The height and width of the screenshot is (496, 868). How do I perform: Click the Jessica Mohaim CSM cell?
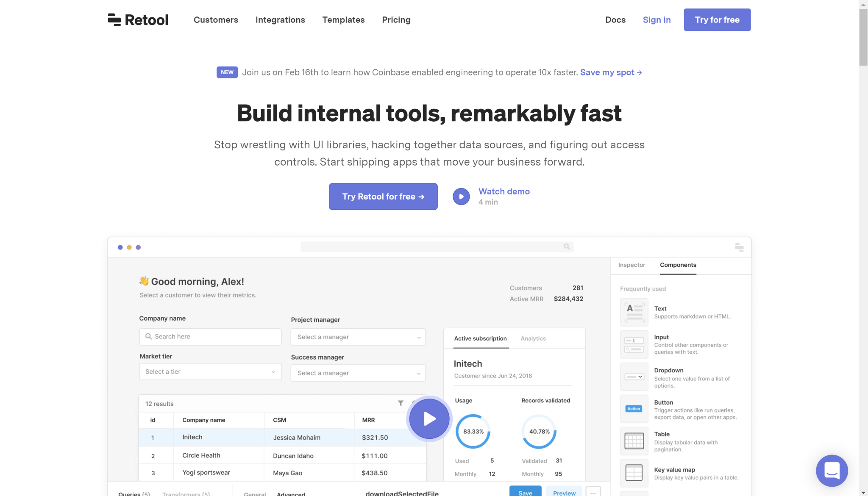[309, 438]
